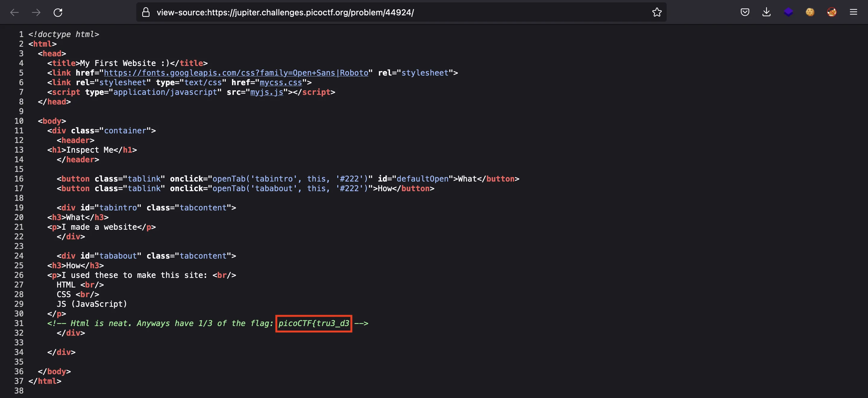Click the 'tabintro' id value on line 19
Viewport: 868px width, 398px height.
coord(118,208)
